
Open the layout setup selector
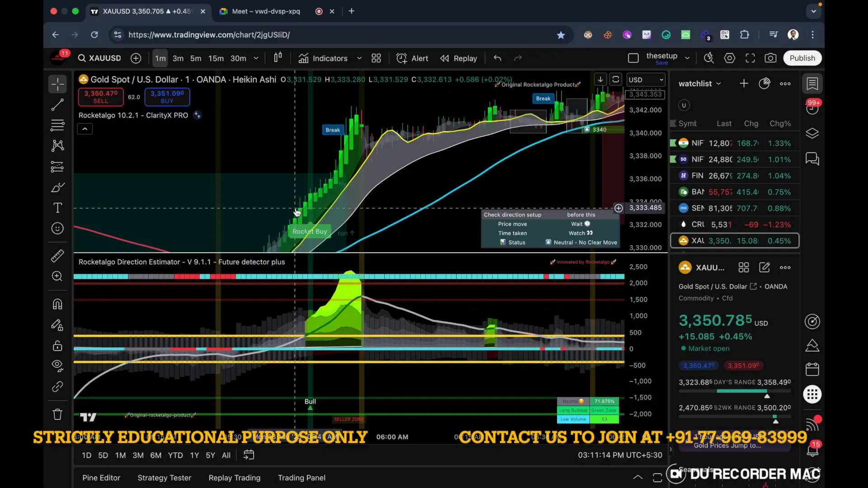click(x=633, y=58)
